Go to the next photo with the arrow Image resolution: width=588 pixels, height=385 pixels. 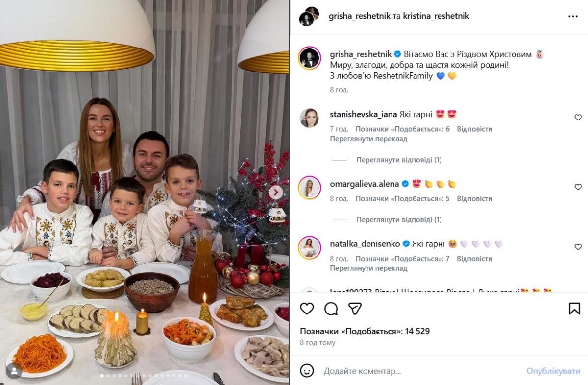pyautogui.click(x=276, y=192)
